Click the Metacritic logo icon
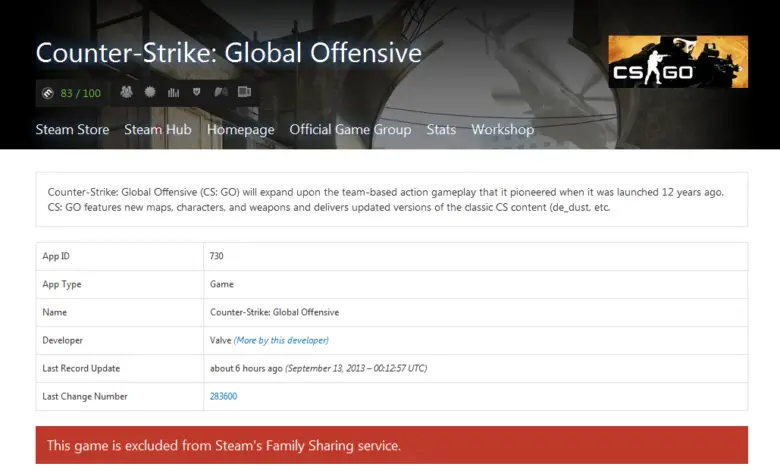Viewport: 780px width, 470px height. click(x=48, y=93)
